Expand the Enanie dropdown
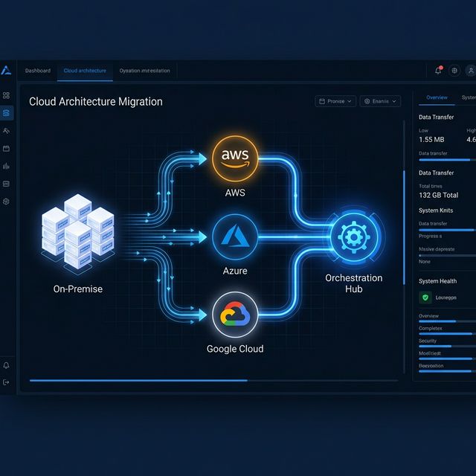The width and height of the screenshot is (476, 476). click(380, 101)
